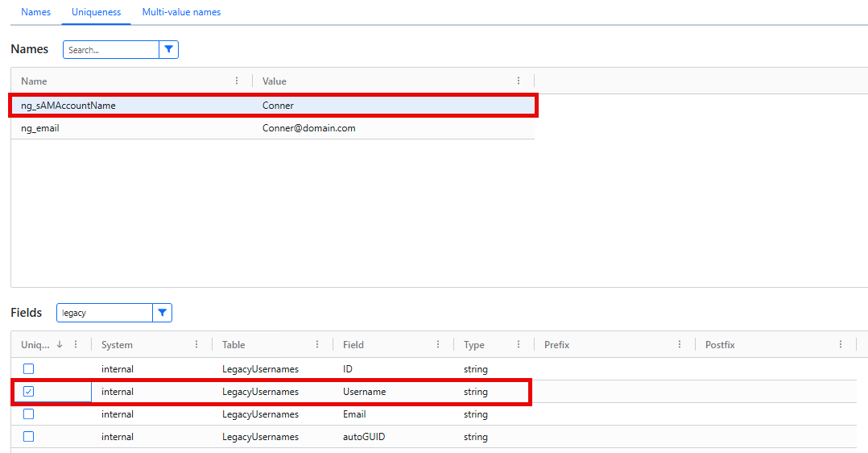This screenshot has height=453, width=868.
Task: Open the Type column options menu
Action: coord(519,344)
